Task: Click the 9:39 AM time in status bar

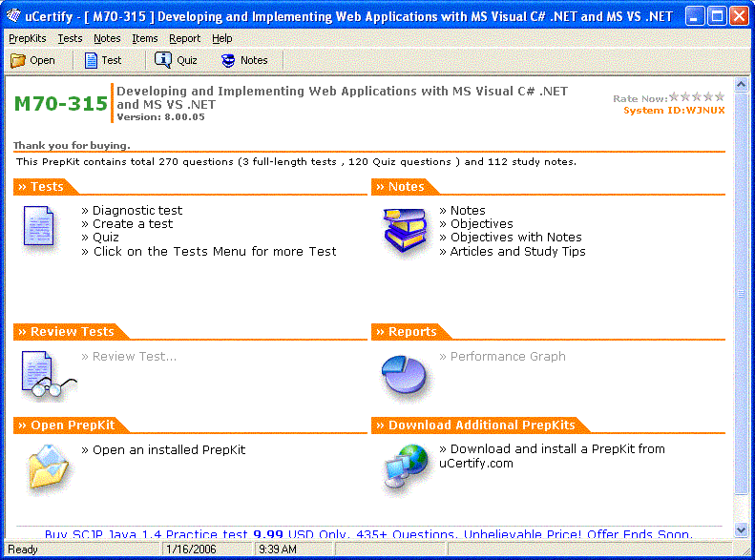Action: click(x=278, y=549)
